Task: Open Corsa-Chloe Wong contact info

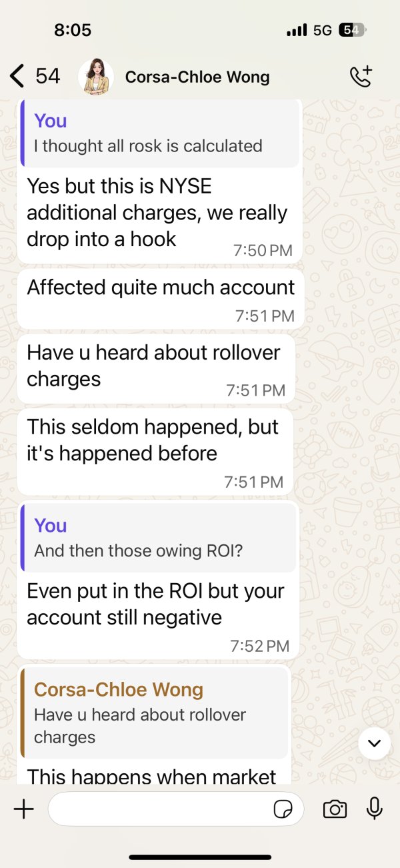Action: click(197, 77)
